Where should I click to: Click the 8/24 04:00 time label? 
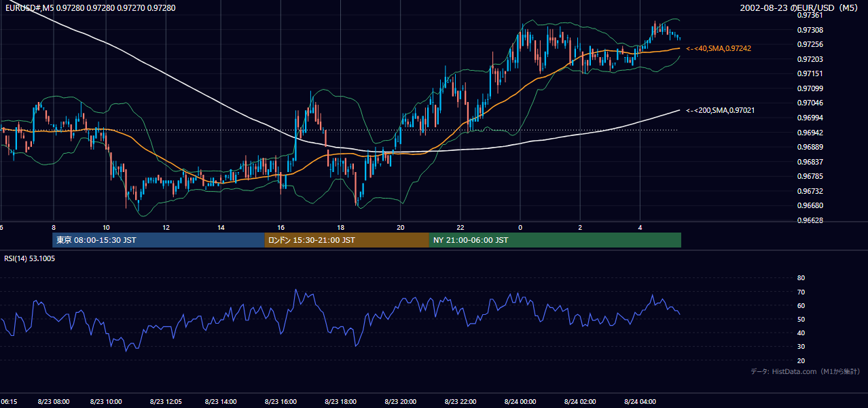pos(640,402)
